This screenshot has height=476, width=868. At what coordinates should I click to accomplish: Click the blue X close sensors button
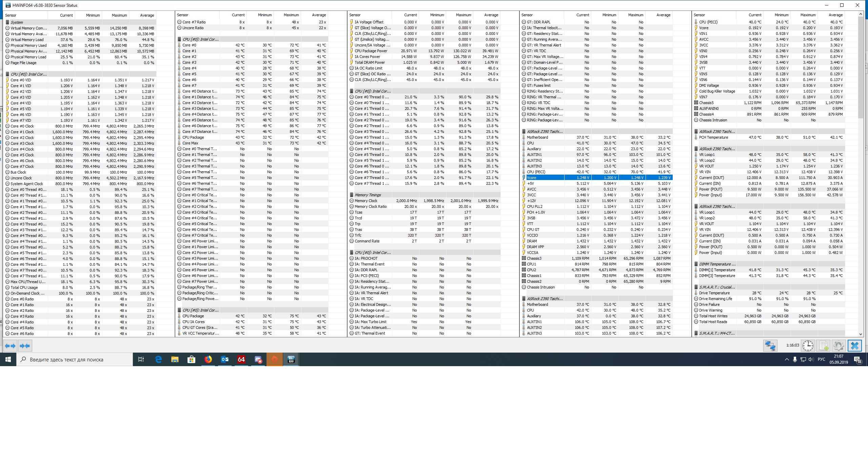(x=854, y=346)
